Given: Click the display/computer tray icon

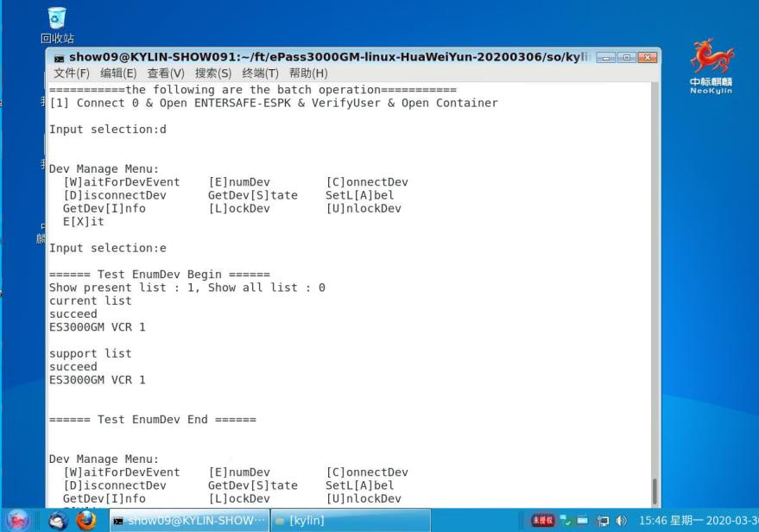Looking at the screenshot, I should (x=603, y=521).
